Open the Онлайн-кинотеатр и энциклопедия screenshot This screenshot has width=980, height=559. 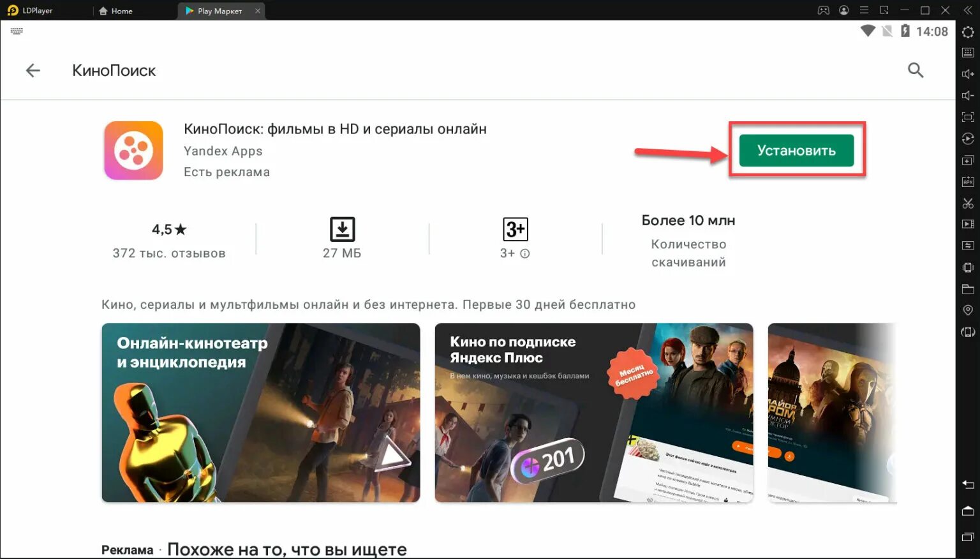[x=261, y=412]
